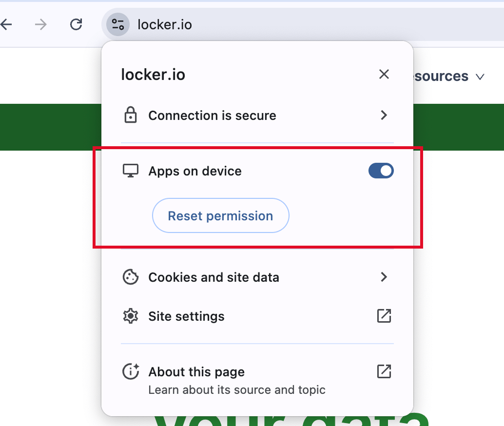Toggle the Apps on device switch
The height and width of the screenshot is (426, 504).
coord(381,171)
